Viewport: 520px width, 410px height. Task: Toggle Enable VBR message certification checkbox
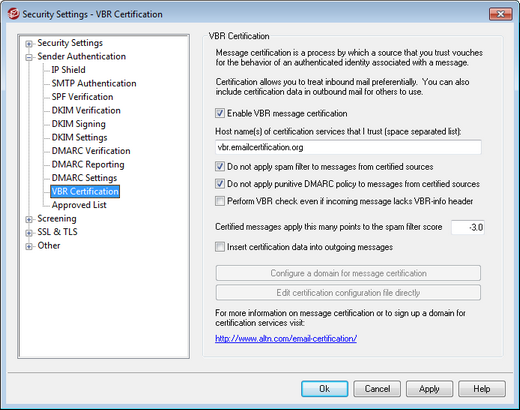[220, 113]
